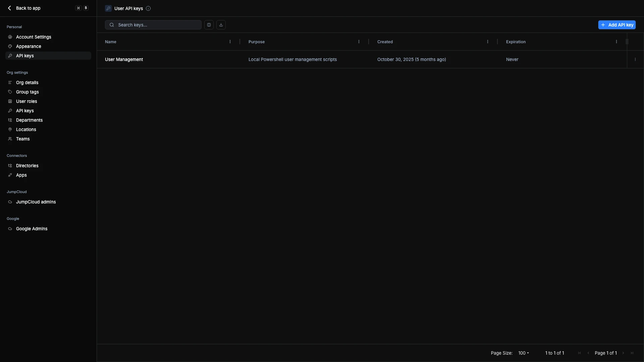Screen dimensions: 644x362
Task: Click the Add API key button
Action: [616, 25]
